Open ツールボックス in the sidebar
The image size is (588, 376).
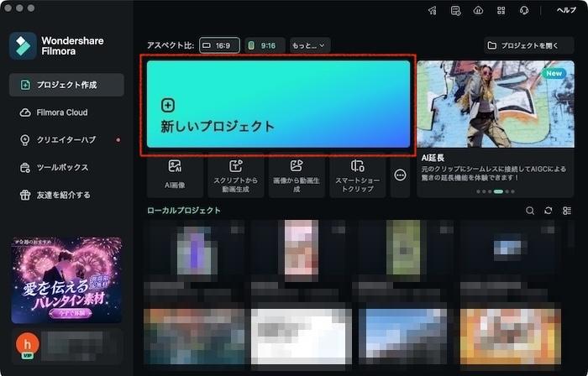pos(66,167)
